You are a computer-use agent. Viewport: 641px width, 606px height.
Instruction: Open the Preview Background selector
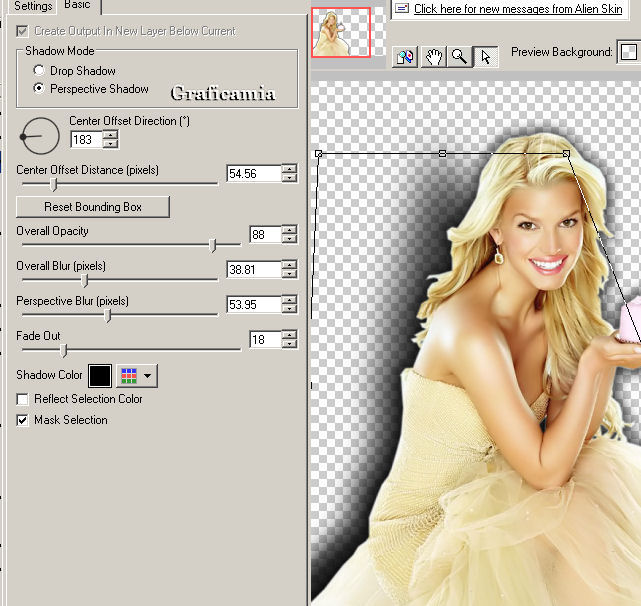coord(628,52)
